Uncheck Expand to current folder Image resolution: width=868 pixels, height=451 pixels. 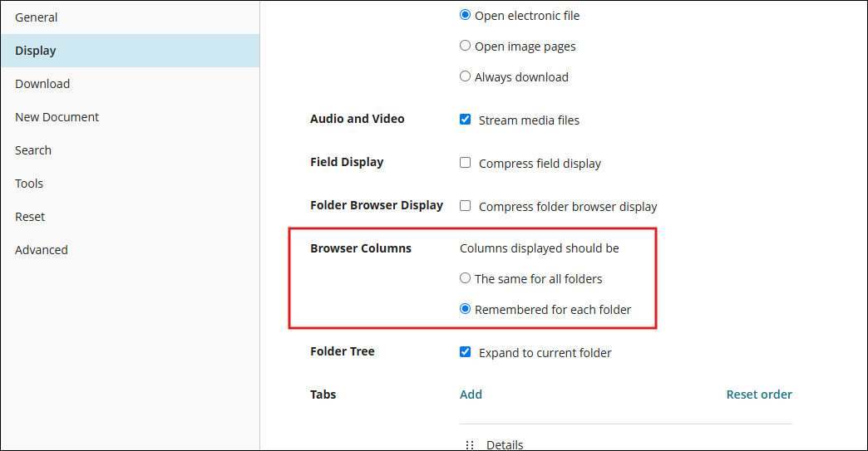465,352
